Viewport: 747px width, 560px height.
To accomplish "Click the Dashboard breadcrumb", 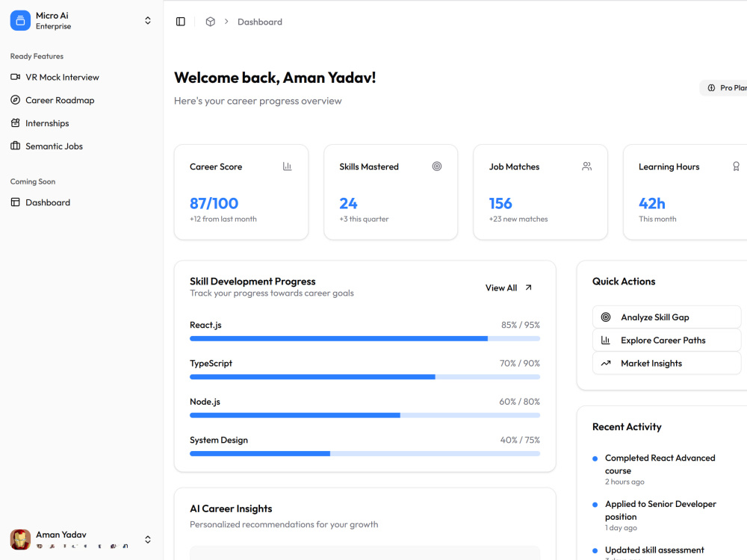I will coord(260,22).
